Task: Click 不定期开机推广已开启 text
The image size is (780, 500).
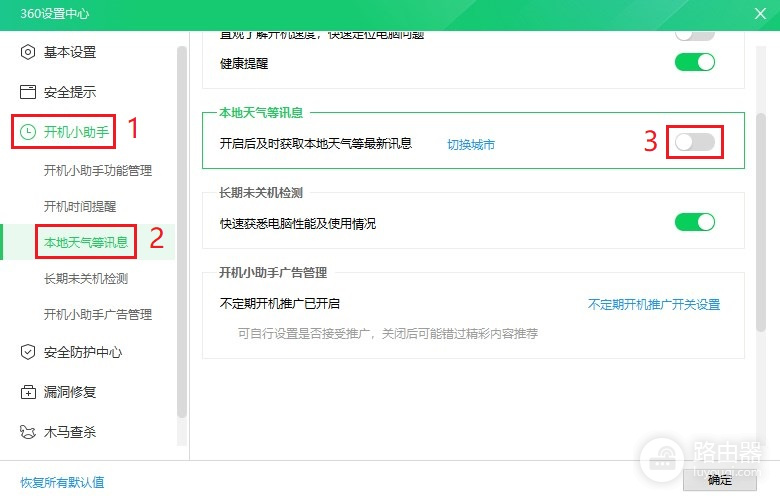Action: 280,303
